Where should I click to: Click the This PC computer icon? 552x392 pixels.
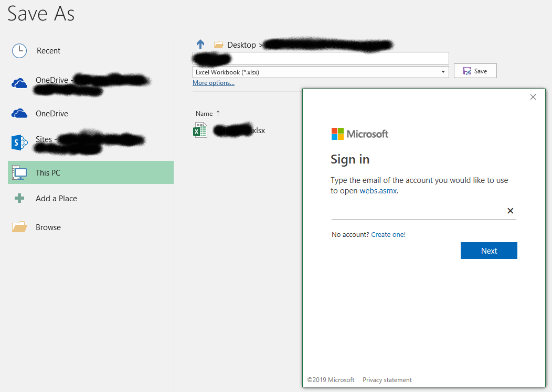coord(19,172)
